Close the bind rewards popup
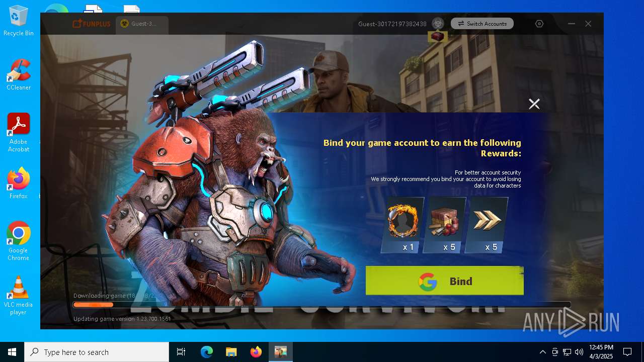 pos(534,104)
